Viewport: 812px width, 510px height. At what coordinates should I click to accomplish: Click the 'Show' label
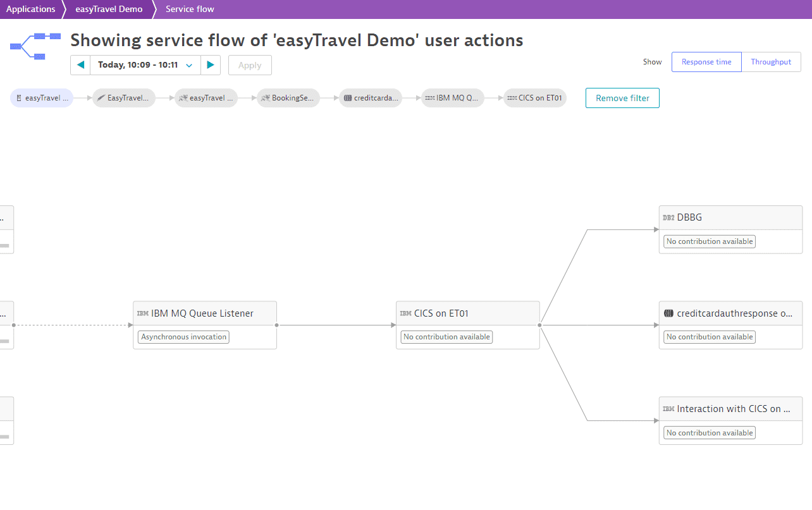653,62
